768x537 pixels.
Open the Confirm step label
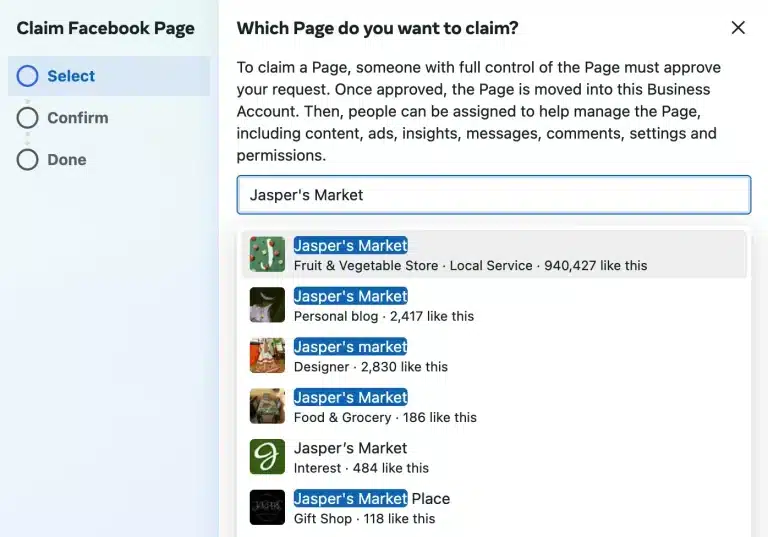pos(78,118)
